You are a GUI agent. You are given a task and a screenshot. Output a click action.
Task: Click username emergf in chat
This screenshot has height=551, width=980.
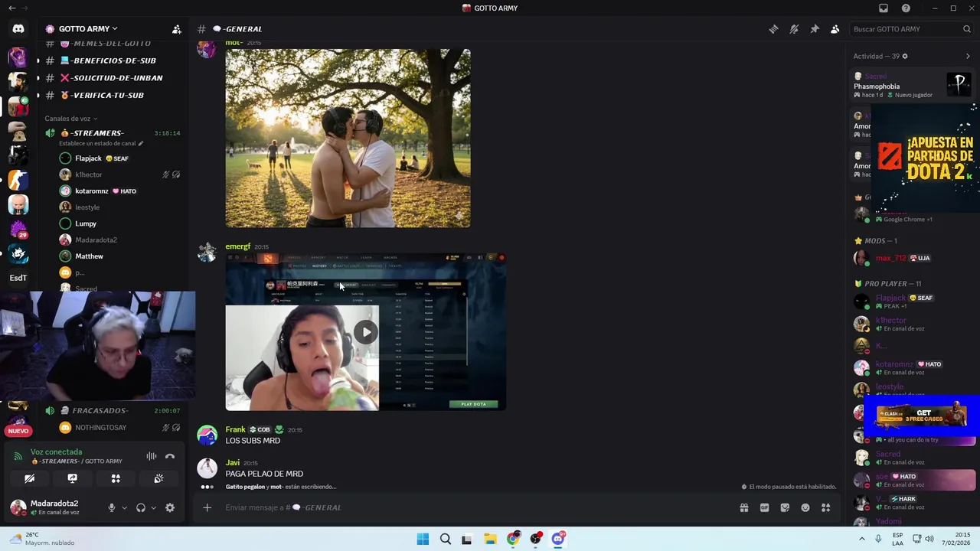pos(238,246)
